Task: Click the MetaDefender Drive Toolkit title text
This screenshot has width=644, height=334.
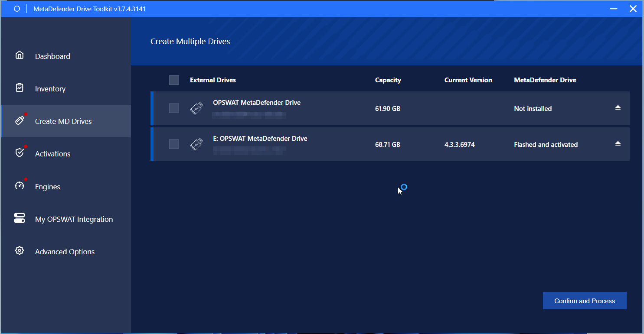Action: coord(90,9)
